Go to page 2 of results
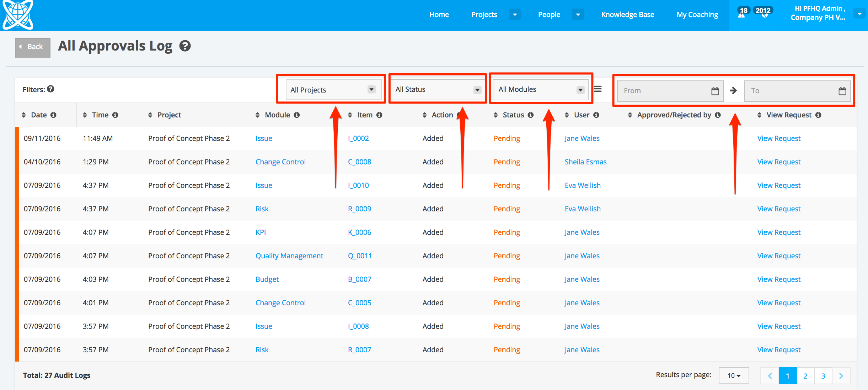This screenshot has height=390, width=868. pyautogui.click(x=805, y=376)
